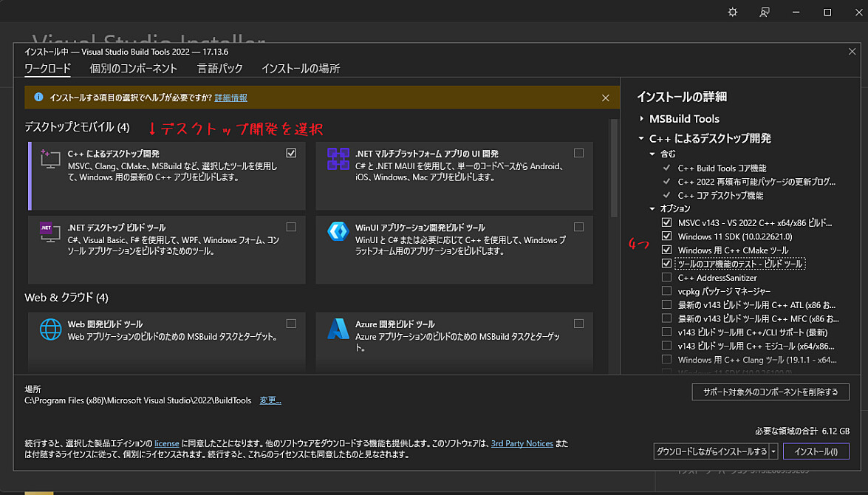Click the インストール(I) button

[x=816, y=451]
